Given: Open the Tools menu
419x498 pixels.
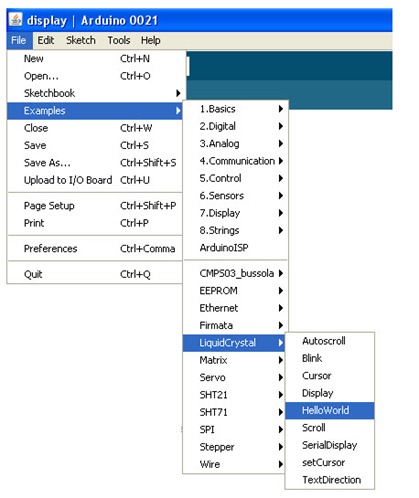Looking at the screenshot, I should (119, 40).
